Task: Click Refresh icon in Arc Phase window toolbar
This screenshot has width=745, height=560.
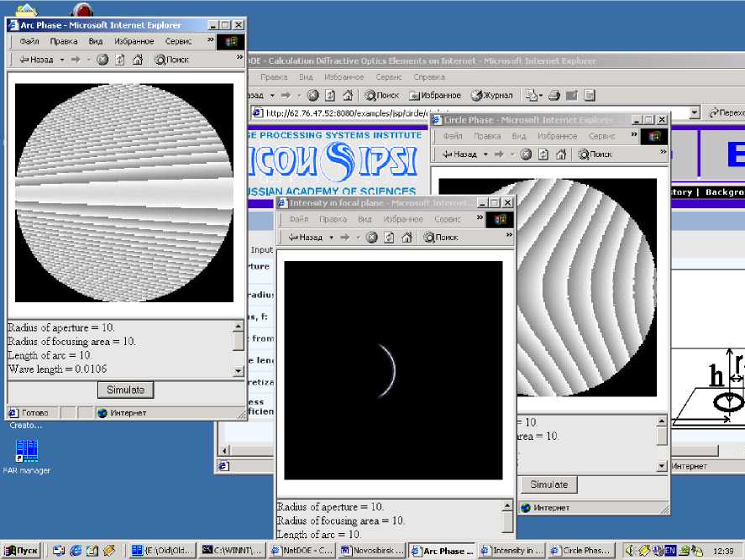Action: pos(120,60)
